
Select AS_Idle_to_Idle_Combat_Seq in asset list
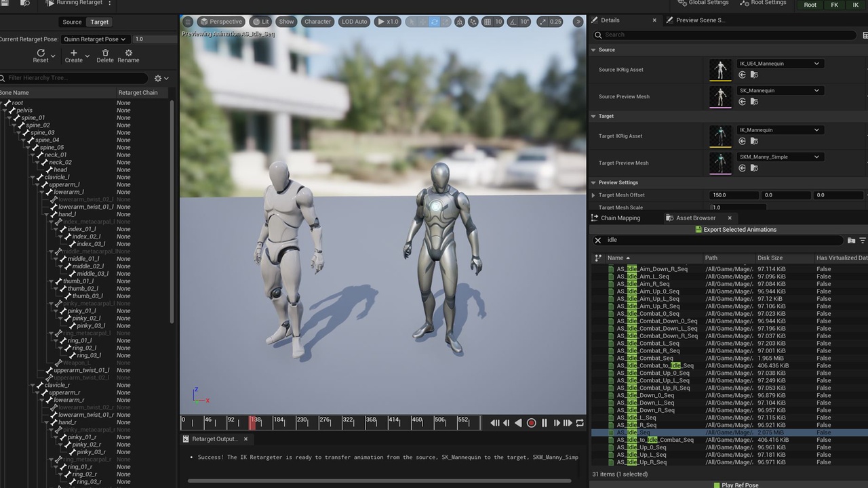click(x=654, y=440)
